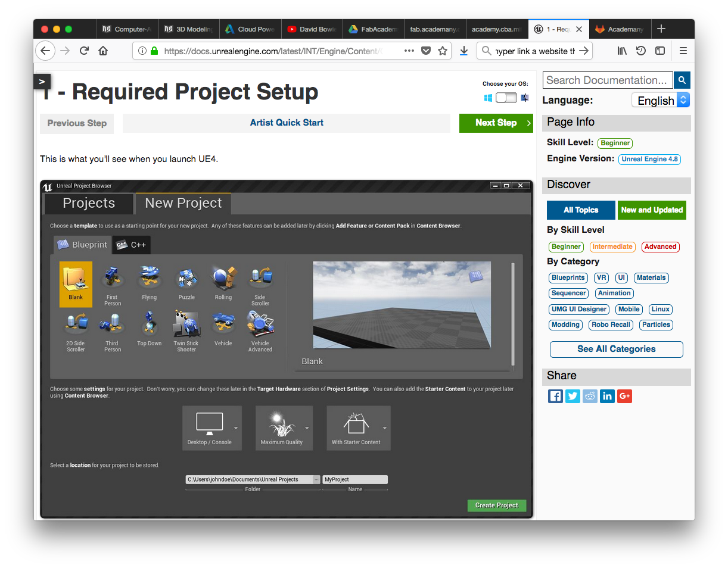Open the Artist Quick Start link
The image size is (728, 568).
[x=287, y=123]
